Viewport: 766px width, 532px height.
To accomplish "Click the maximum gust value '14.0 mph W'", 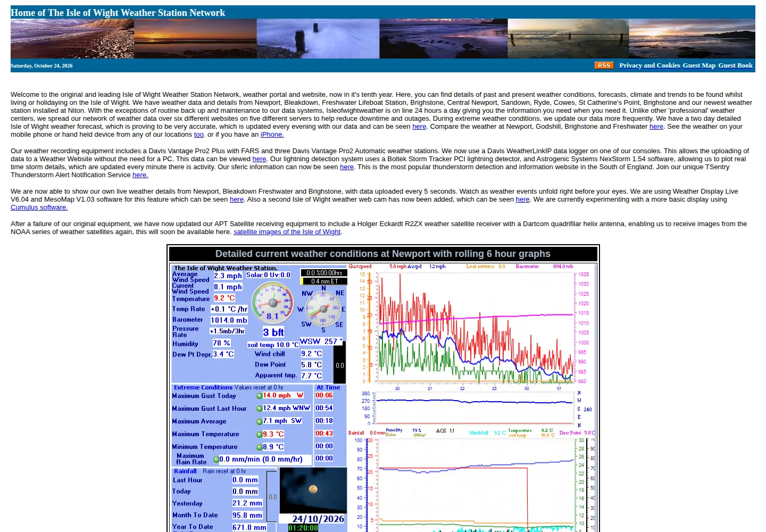I will point(283,395).
